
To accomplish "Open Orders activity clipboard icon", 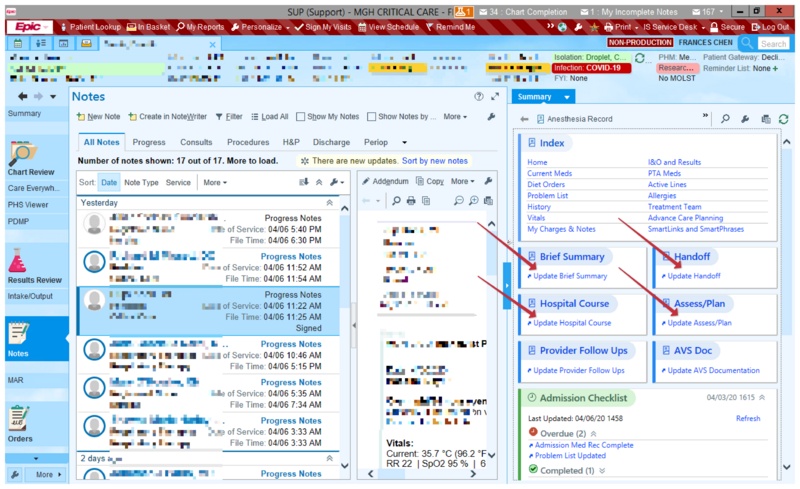I will tap(19, 419).
